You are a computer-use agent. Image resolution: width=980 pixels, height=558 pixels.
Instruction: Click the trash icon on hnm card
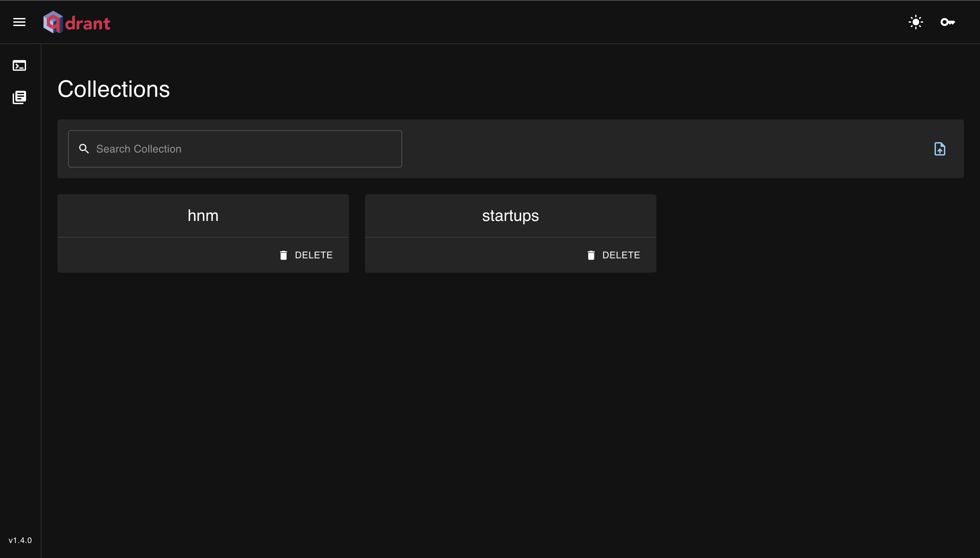[284, 255]
